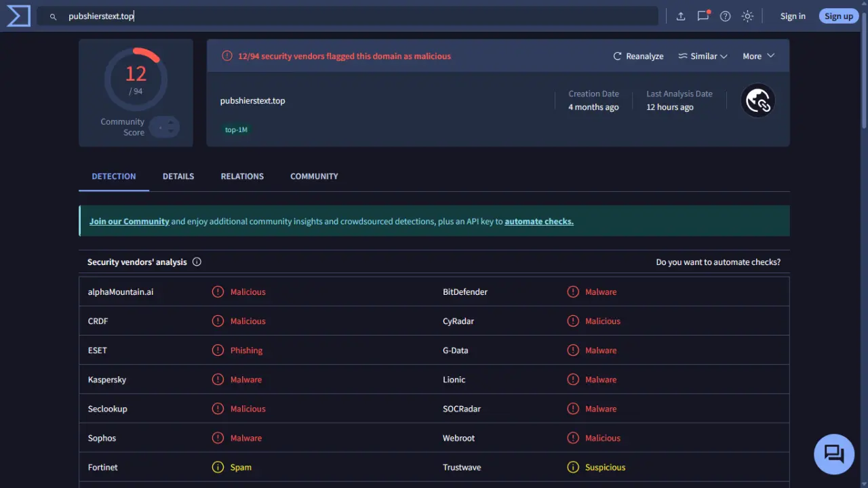The width and height of the screenshot is (868, 488).
Task: Click the SOCRadar vendor name
Action: [x=462, y=408]
